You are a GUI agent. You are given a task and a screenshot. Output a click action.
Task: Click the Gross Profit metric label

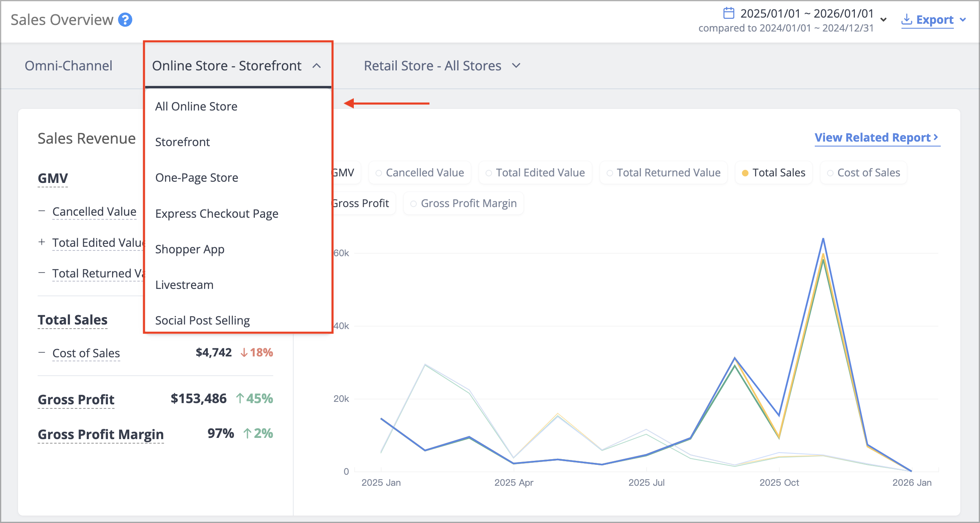76,399
